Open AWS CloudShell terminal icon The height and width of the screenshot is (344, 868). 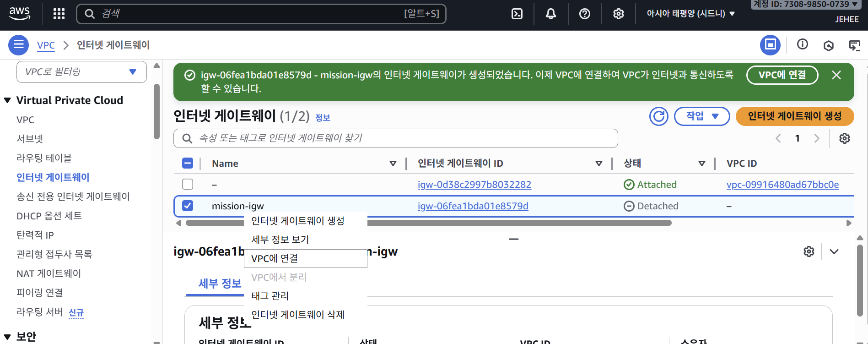517,14
